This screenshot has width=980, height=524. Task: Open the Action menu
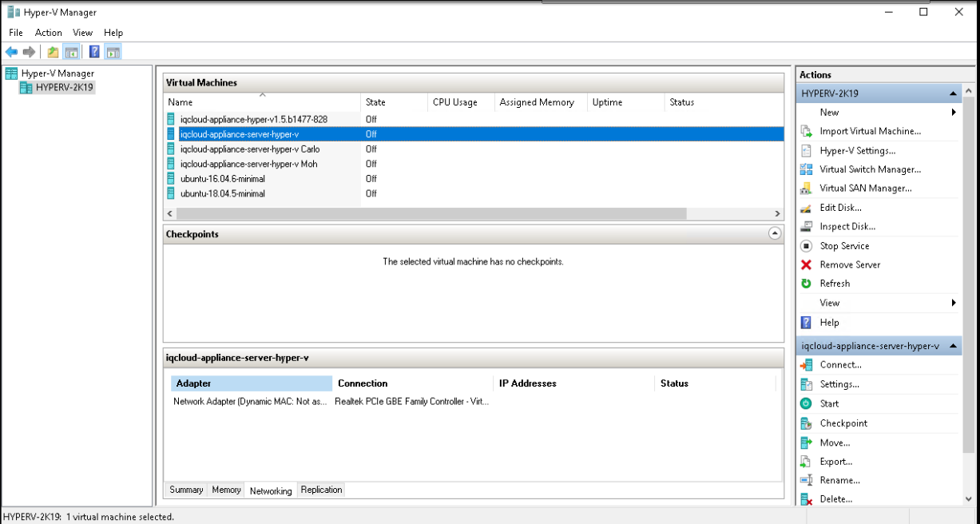(49, 33)
